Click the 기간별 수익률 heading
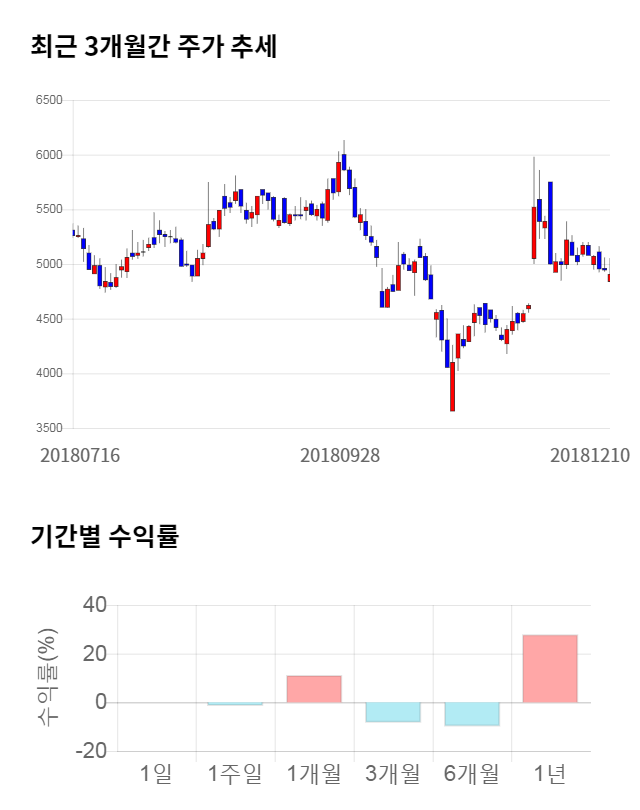Image resolution: width=640 pixels, height=810 pixels. click(105, 536)
